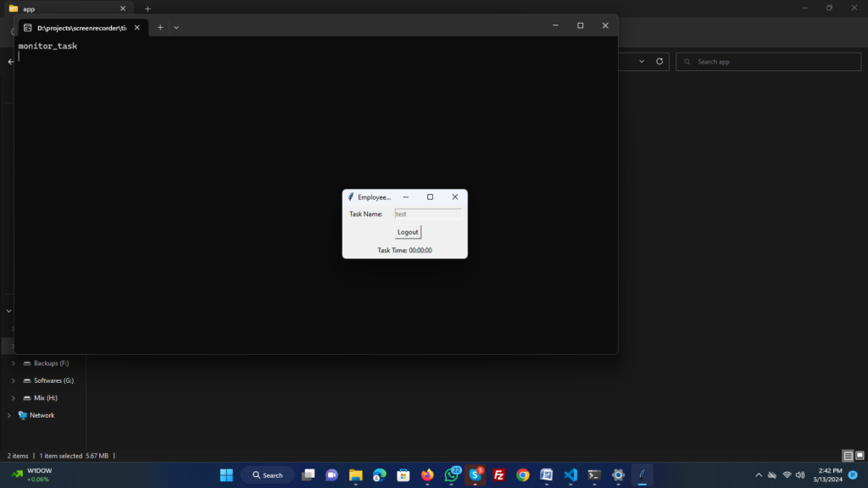The height and width of the screenshot is (488, 868).
Task: Select the D:\projects\screenrecorder terminal tab
Action: pyautogui.click(x=81, y=27)
